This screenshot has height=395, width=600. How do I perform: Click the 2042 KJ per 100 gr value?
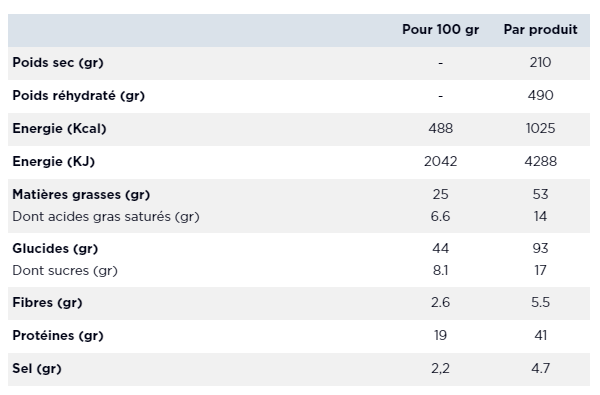[x=440, y=162]
